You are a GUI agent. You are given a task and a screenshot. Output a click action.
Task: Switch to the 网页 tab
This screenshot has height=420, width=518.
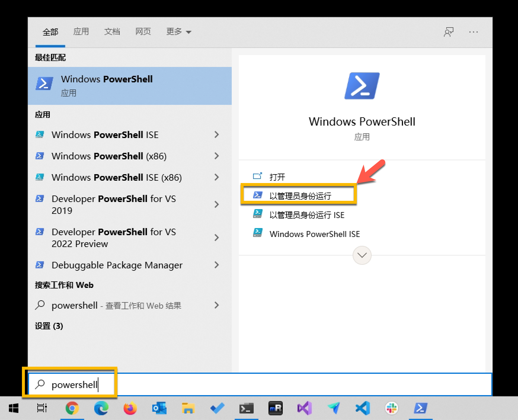point(143,31)
